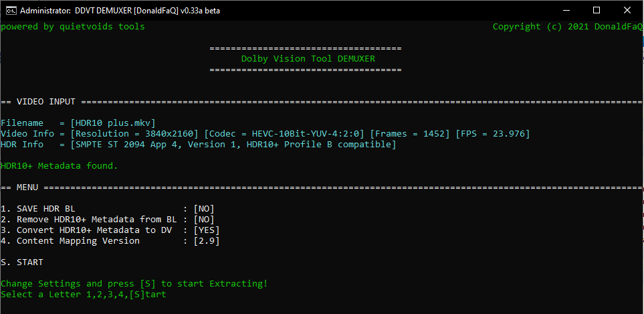Click the S. START menu entry
This screenshot has height=314, width=644.
(22, 262)
